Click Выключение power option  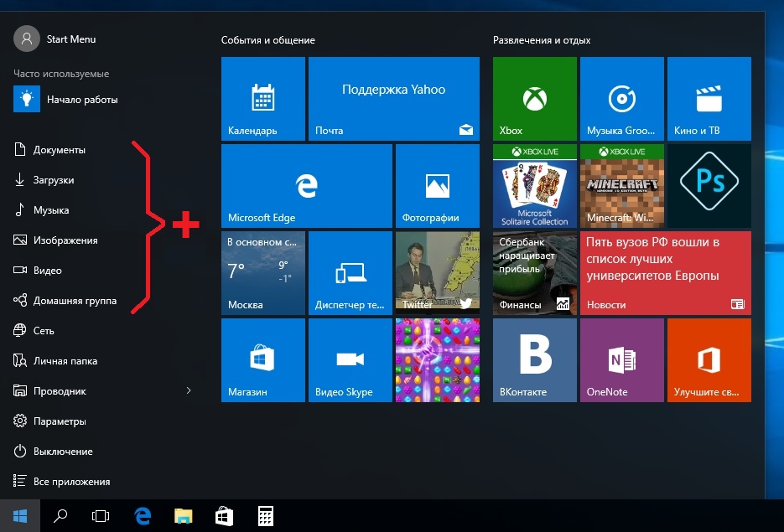pos(54,452)
